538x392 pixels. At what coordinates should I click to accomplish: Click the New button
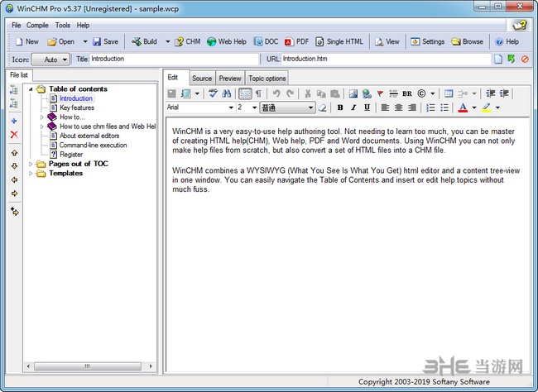pyautogui.click(x=27, y=41)
